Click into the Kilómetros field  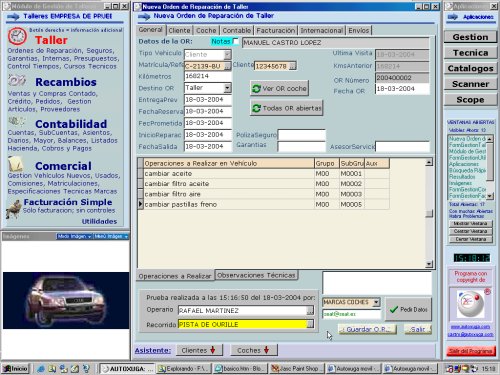coord(208,76)
